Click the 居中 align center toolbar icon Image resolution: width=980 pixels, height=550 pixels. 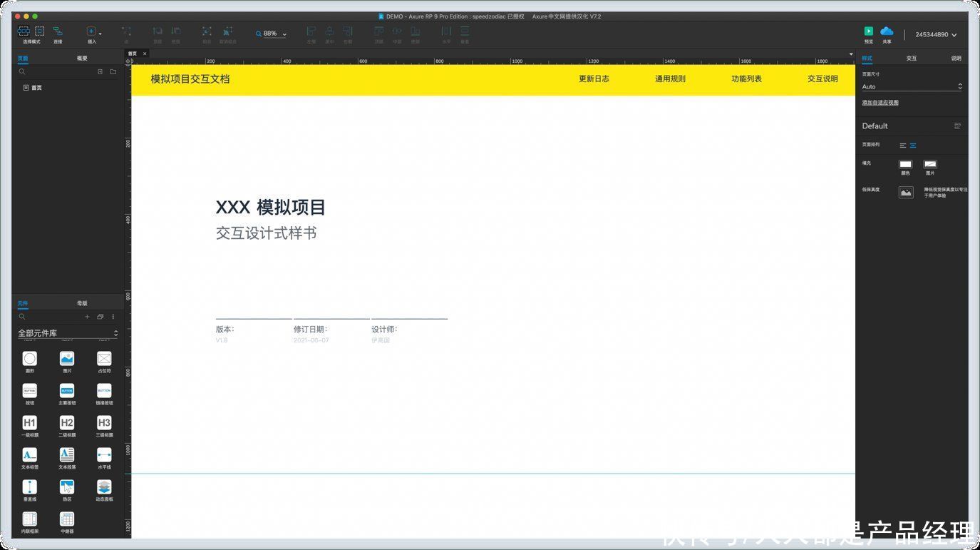click(x=329, y=31)
